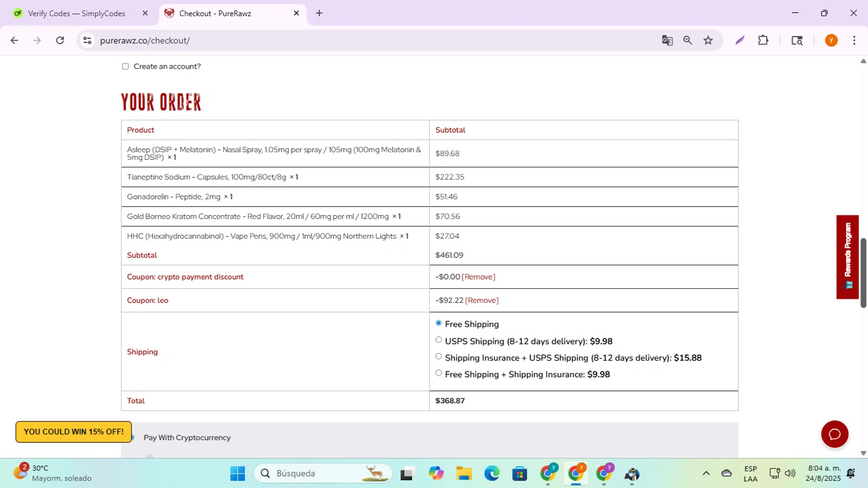The image size is (868, 488).
Task: Open the Chrome profile avatar
Action: (832, 41)
